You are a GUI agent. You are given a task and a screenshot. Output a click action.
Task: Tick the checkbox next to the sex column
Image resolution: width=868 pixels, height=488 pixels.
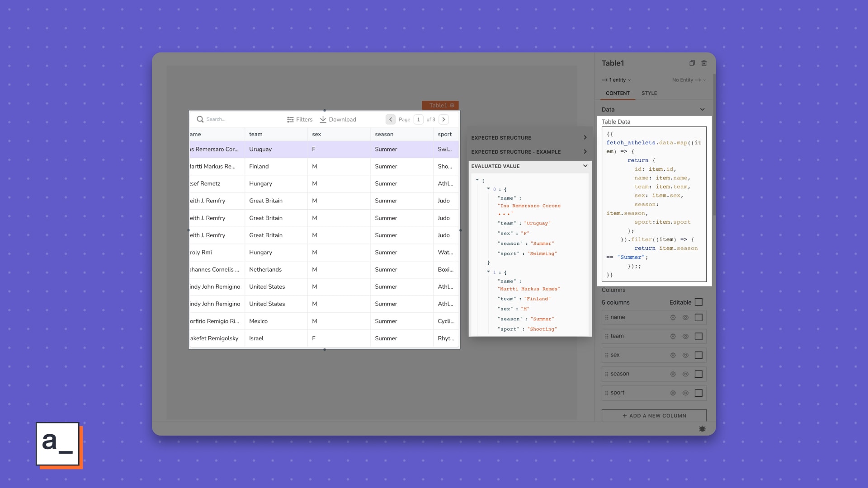(699, 355)
